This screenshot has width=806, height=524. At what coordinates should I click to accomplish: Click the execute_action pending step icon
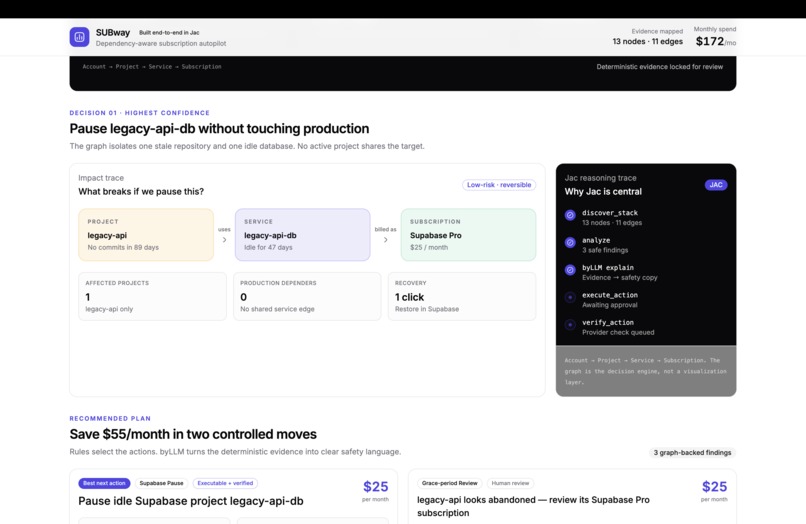click(x=570, y=297)
